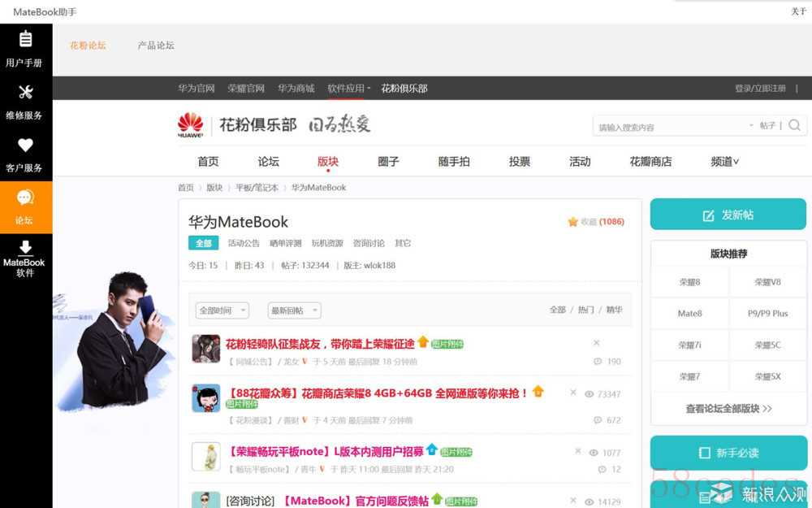
Task: Switch to the 产品论坛 tab
Action: (x=156, y=46)
